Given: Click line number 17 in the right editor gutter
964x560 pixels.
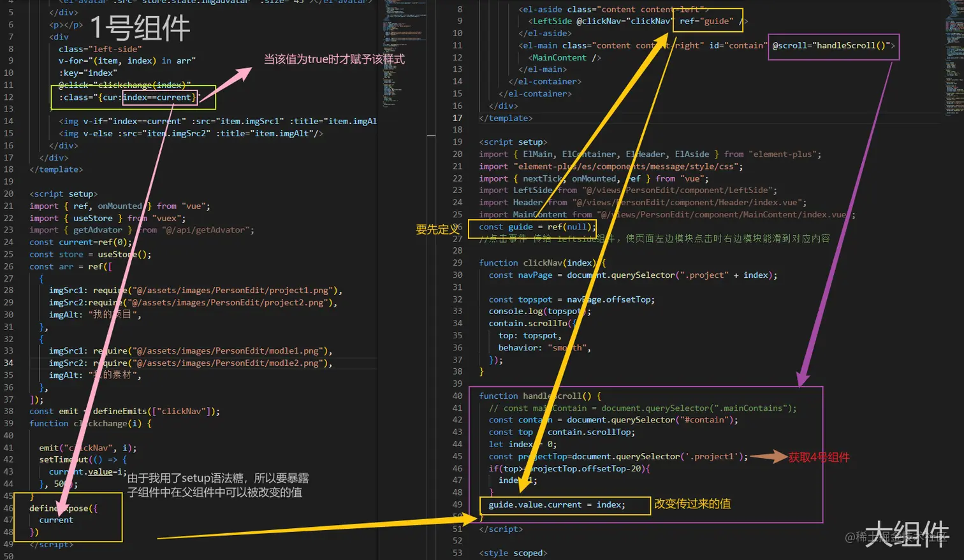Looking at the screenshot, I should (458, 118).
